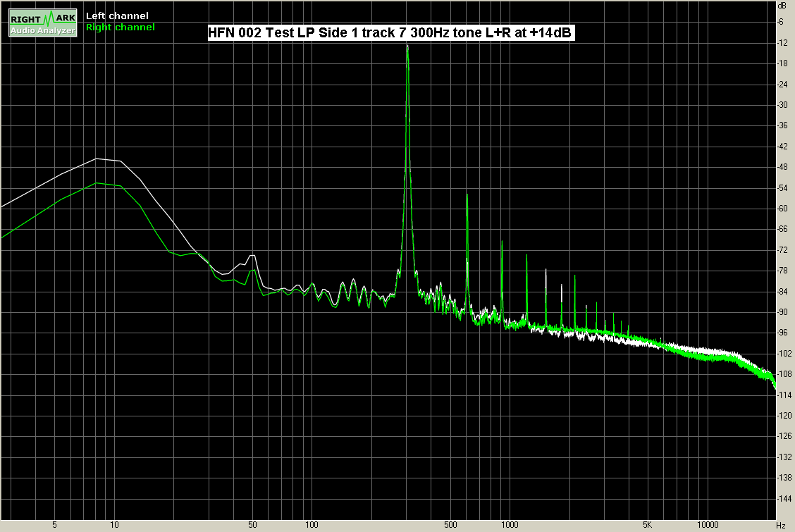The height and width of the screenshot is (532, 795).
Task: Click the -6 dB axis label
Action: pyautogui.click(x=780, y=22)
